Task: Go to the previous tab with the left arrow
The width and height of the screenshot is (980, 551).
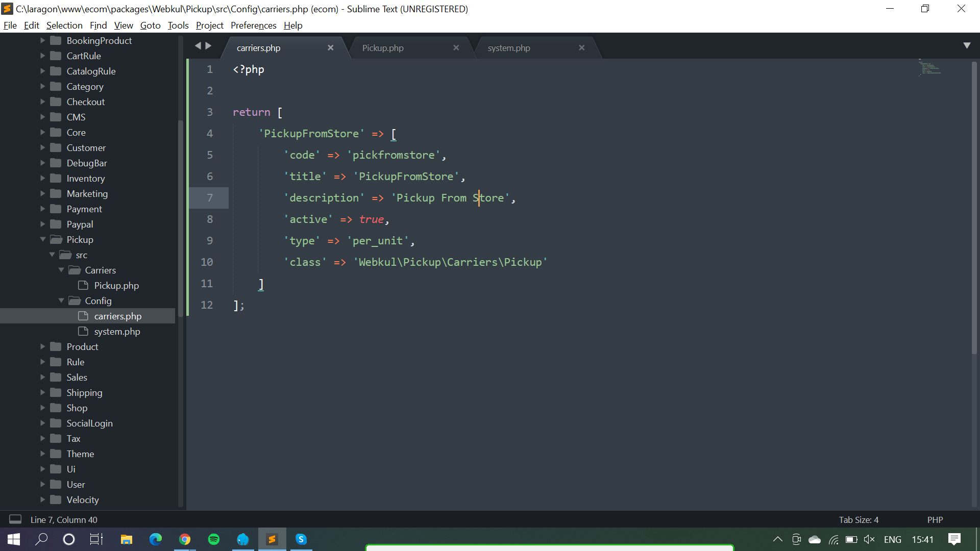Action: point(198,46)
